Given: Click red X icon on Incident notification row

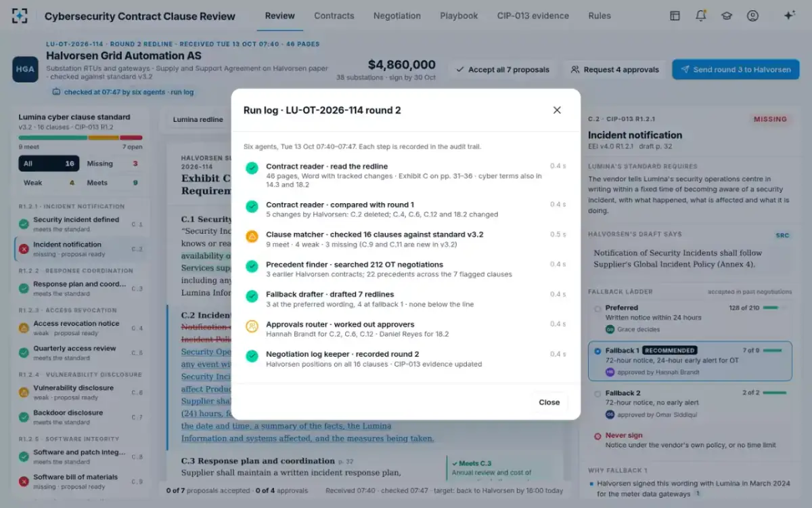Looking at the screenshot, I should (24, 249).
